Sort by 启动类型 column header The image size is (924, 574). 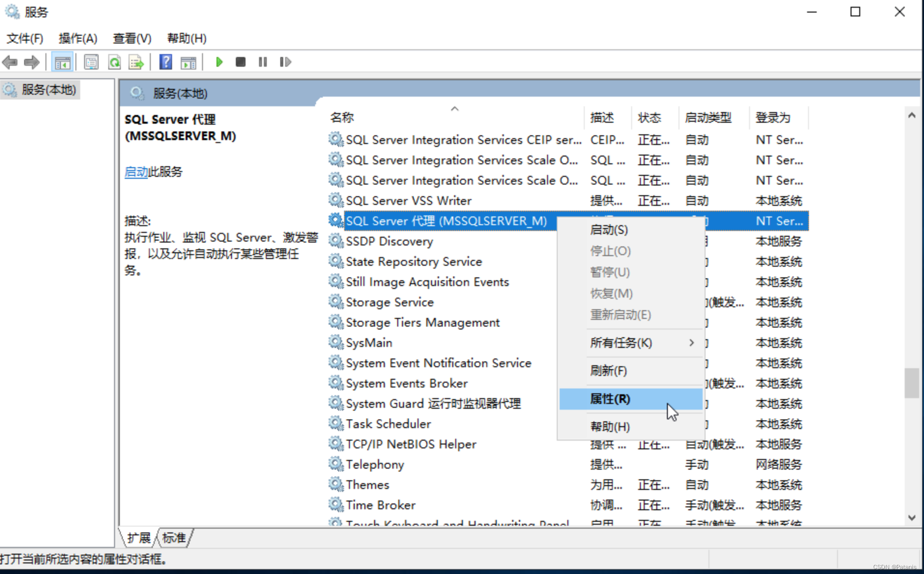coord(714,117)
